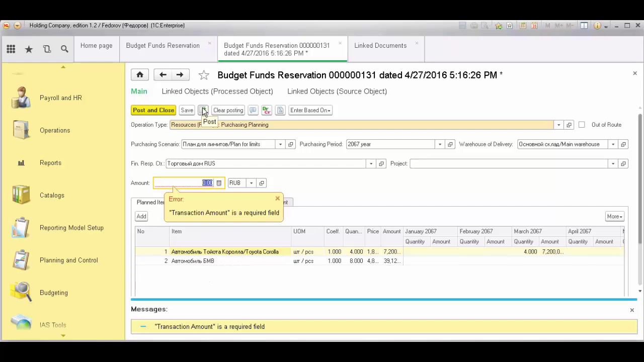Open Linked Objects (Source Object) section
The image size is (644, 362).
tap(337, 92)
